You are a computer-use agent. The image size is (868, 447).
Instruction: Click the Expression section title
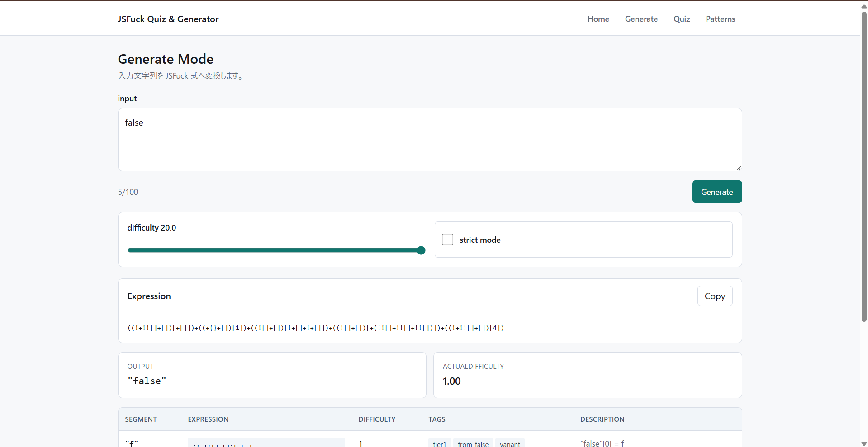coord(149,296)
